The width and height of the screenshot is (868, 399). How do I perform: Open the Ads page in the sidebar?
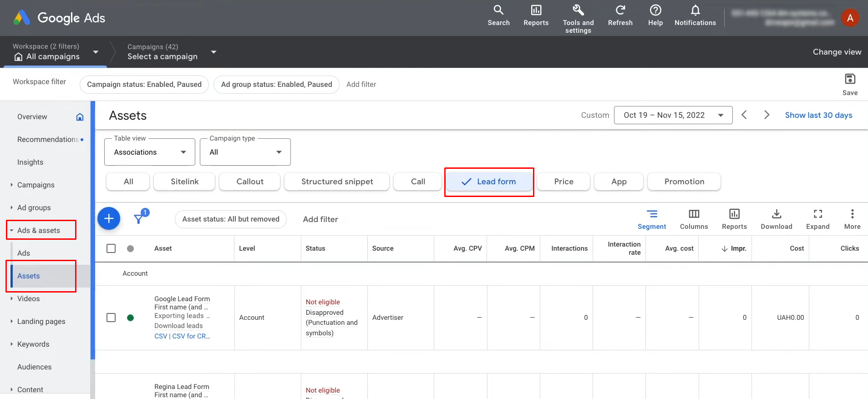[24, 253]
